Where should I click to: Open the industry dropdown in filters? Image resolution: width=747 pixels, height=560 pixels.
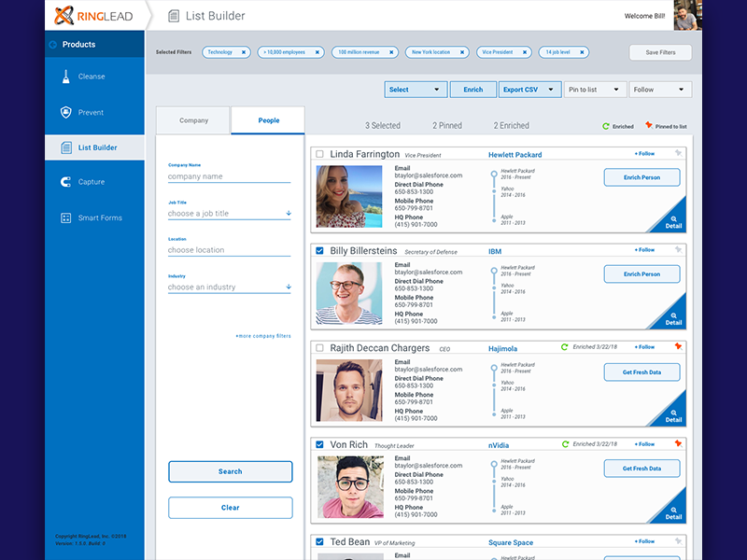230,286
